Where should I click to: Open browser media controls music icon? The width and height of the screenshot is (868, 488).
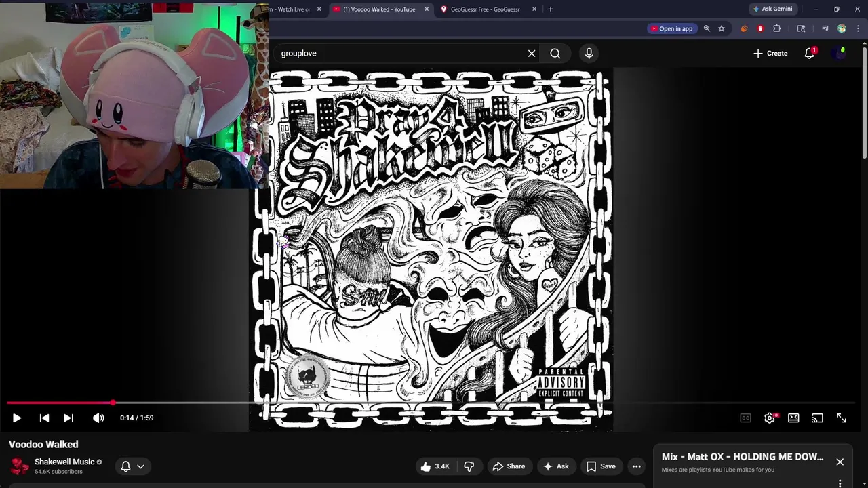[825, 28]
